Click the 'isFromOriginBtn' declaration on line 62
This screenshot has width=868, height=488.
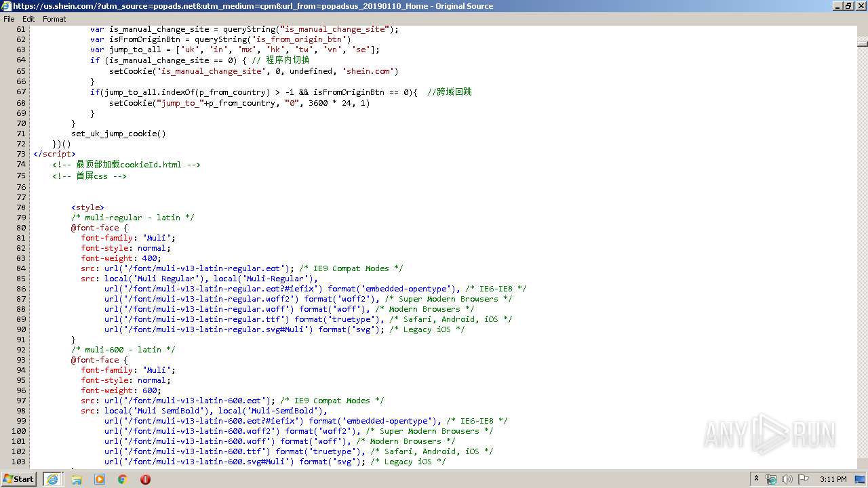click(220, 39)
